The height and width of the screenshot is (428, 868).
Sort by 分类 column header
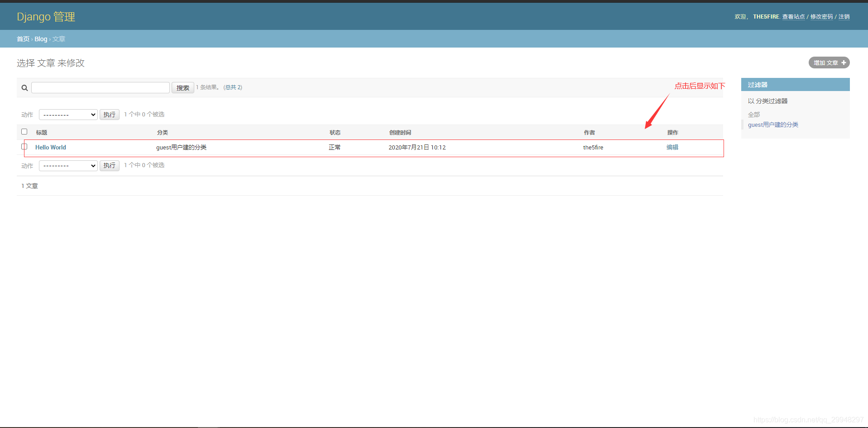click(x=163, y=133)
